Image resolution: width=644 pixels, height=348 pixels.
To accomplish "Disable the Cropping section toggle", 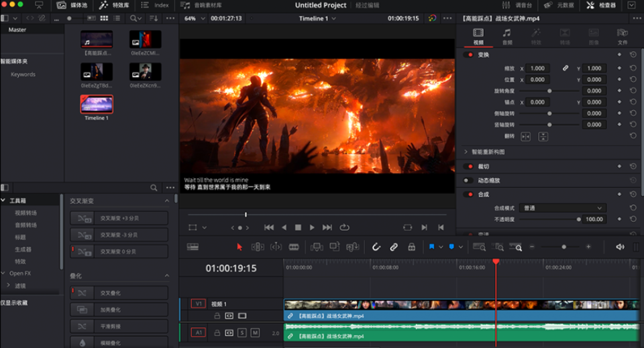I will pos(468,166).
